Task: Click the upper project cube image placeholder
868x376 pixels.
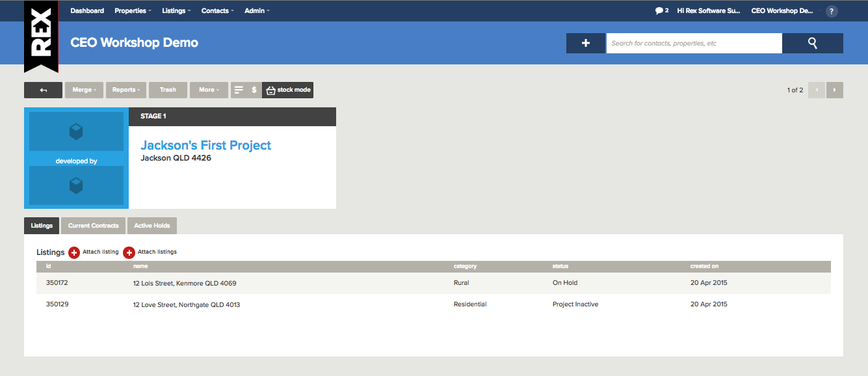Action: tap(76, 131)
